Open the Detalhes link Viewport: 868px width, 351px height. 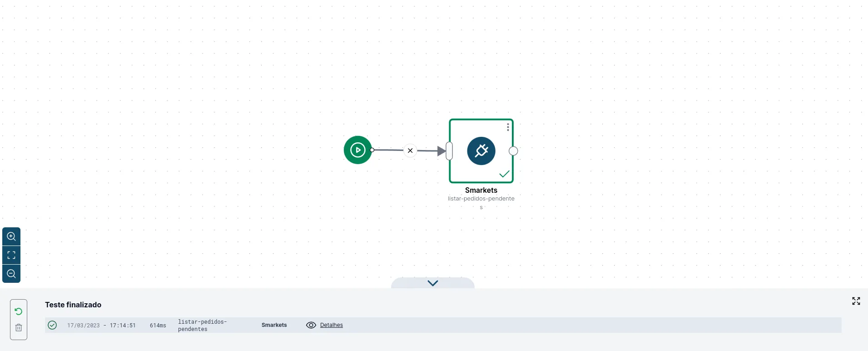click(x=332, y=325)
